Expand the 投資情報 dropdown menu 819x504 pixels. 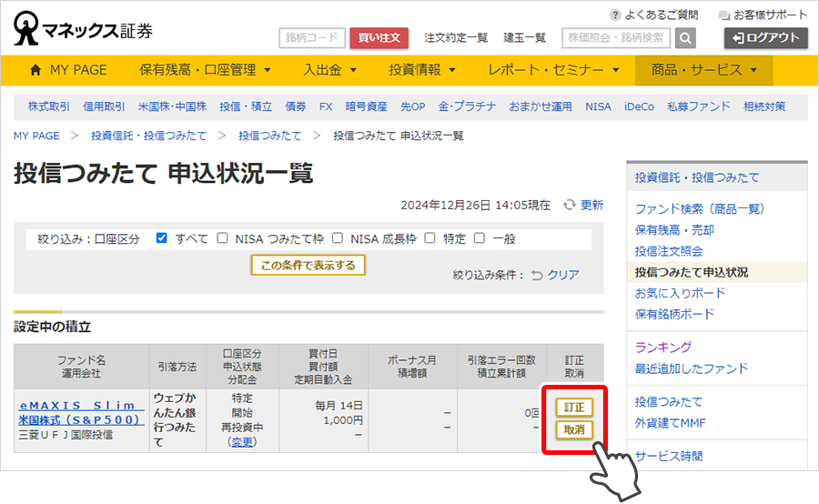(422, 70)
